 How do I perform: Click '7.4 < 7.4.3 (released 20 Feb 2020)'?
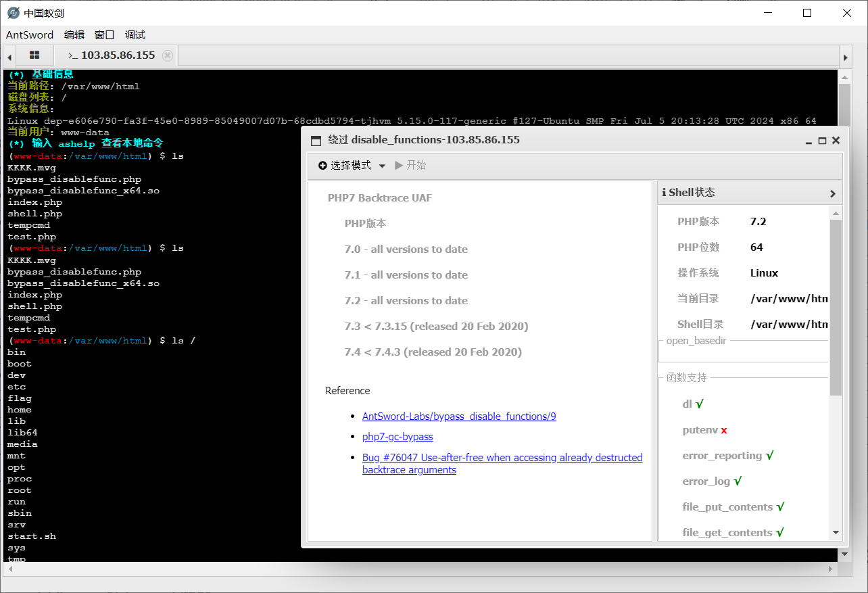pos(433,352)
